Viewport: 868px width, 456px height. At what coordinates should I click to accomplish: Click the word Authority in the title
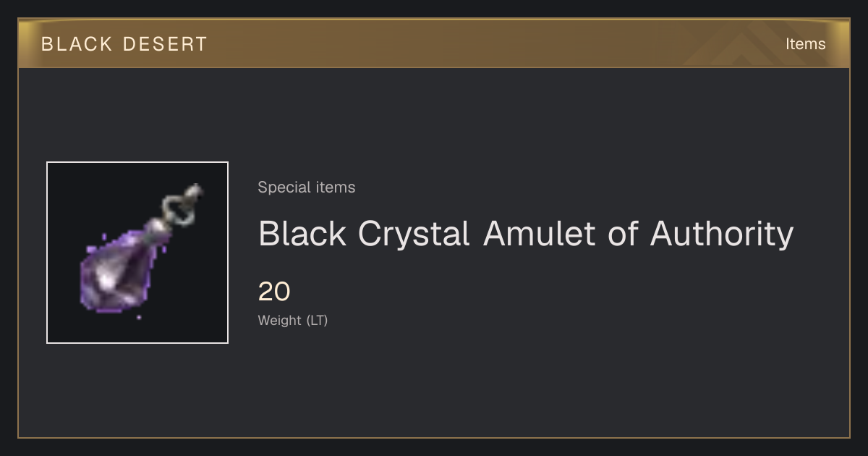click(722, 234)
